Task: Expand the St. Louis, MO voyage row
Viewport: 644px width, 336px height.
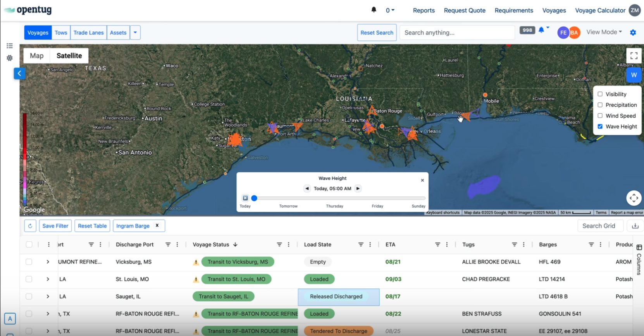Action: click(48, 279)
